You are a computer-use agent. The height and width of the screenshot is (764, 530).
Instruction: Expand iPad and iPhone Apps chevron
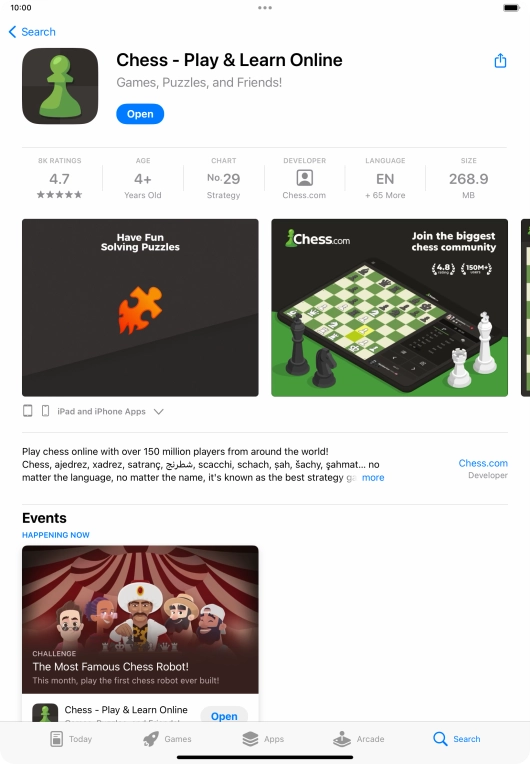click(x=158, y=412)
